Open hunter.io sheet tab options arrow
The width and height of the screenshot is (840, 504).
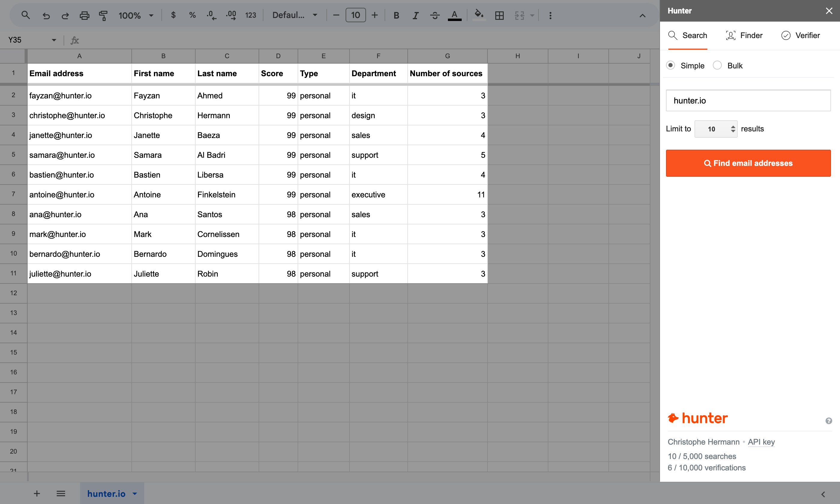click(135, 493)
